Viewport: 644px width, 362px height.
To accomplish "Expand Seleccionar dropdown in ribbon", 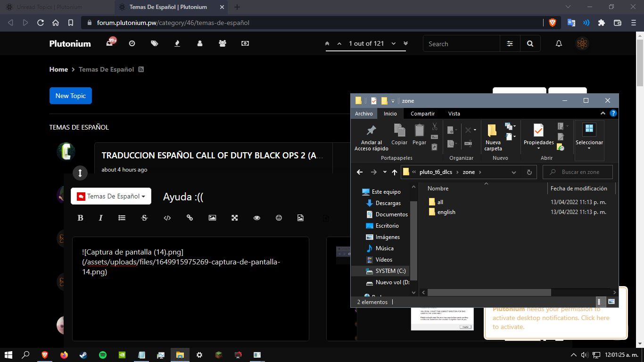I will pos(589,148).
